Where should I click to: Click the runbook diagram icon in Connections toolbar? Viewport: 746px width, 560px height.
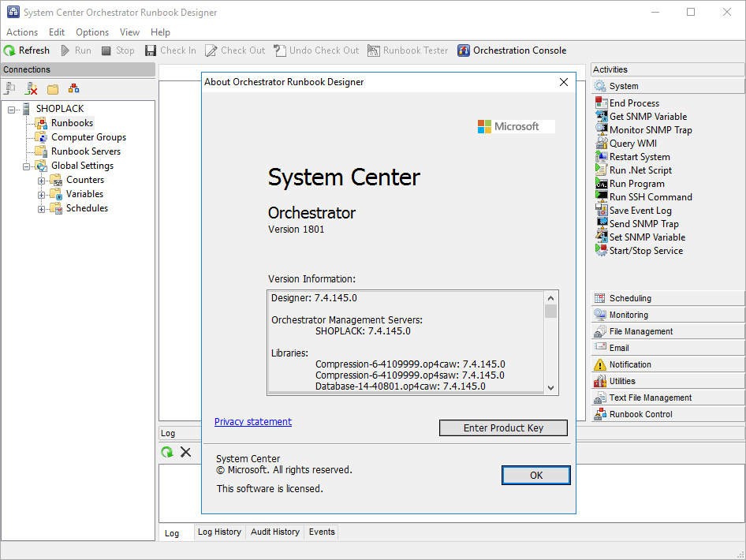[x=74, y=88]
